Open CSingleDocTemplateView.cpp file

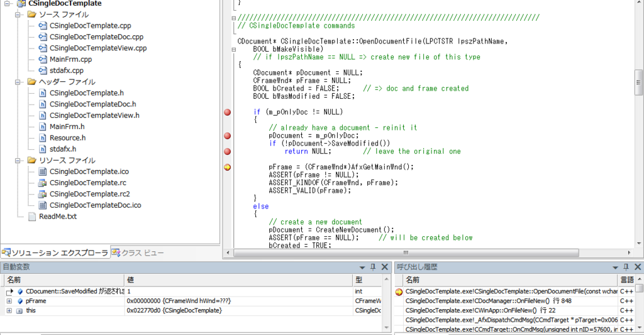(98, 48)
